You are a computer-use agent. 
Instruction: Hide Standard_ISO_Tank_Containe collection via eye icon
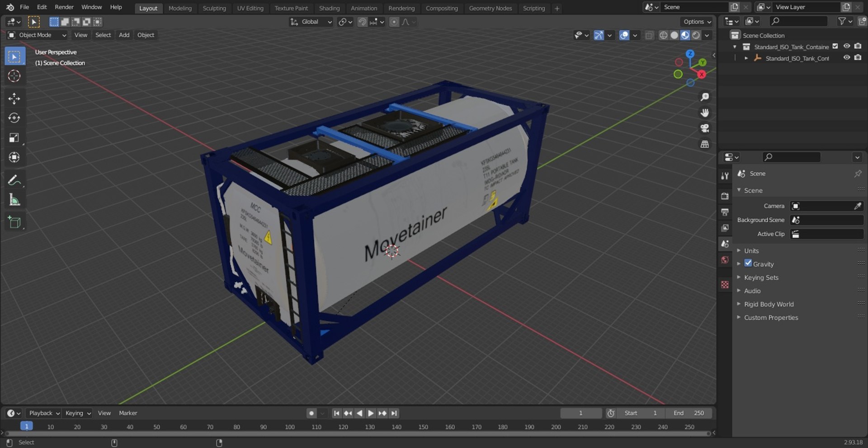847,46
